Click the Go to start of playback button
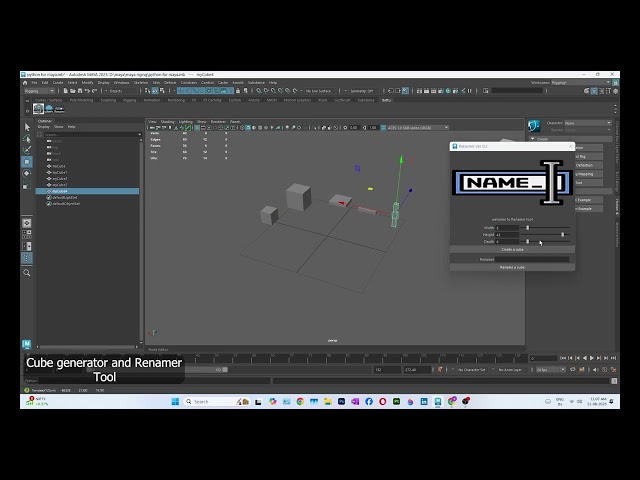 click(x=563, y=358)
